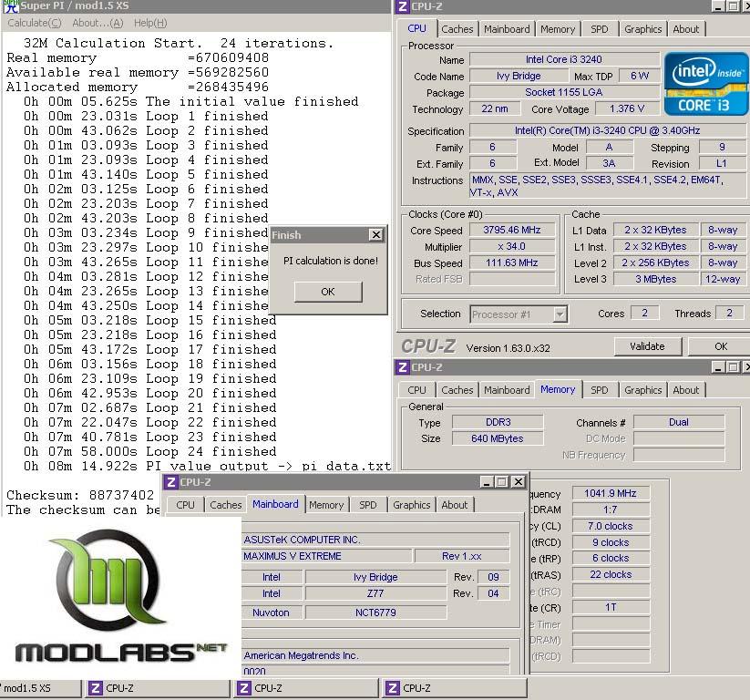Maximize the Memory CPU-Z window
Screen dimensions: 750x700
point(733,367)
